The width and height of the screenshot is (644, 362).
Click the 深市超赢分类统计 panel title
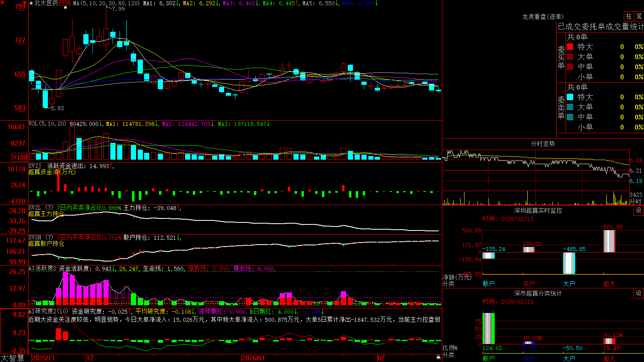pyautogui.click(x=538, y=293)
